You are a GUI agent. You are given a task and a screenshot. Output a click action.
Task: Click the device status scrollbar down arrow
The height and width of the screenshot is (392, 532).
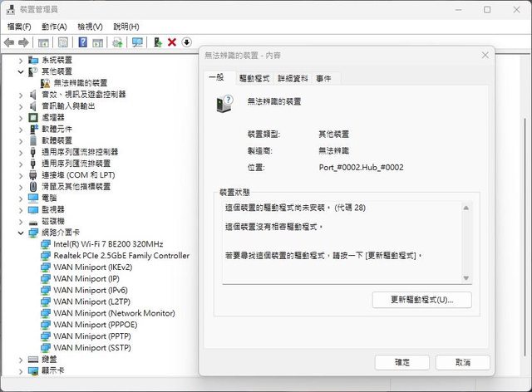(466, 278)
